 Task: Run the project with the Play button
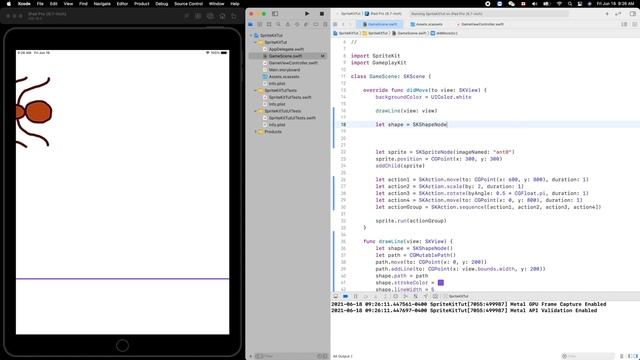pos(307,13)
